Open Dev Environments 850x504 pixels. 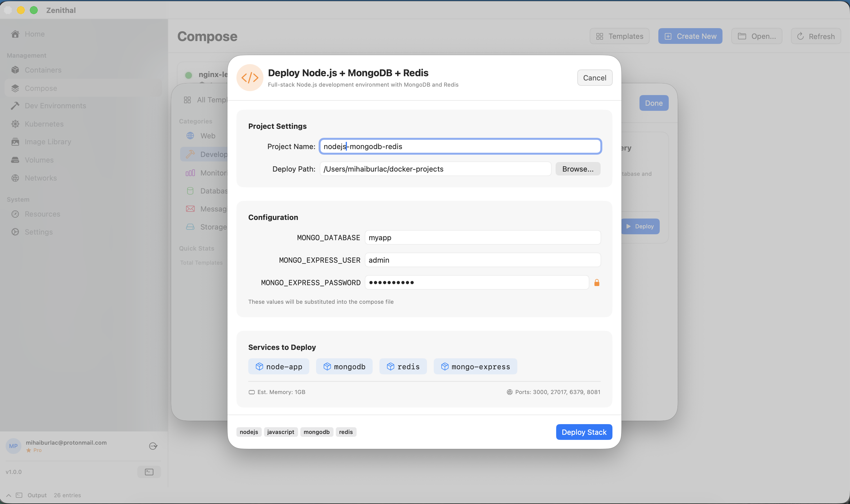click(x=55, y=106)
